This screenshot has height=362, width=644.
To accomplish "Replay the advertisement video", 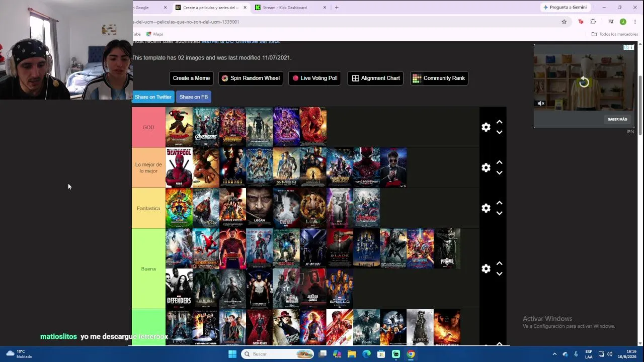I will point(584,82).
